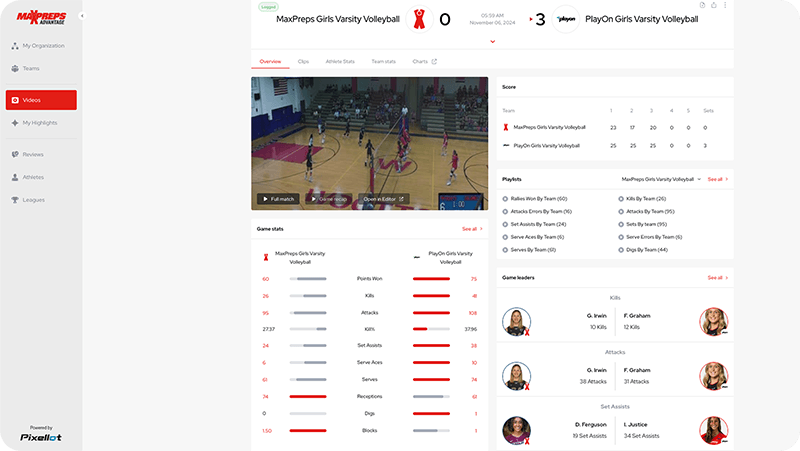Screen dimensions: 800x451
Task: Select the Attacks By Team (95) playlist
Action: (646, 212)
